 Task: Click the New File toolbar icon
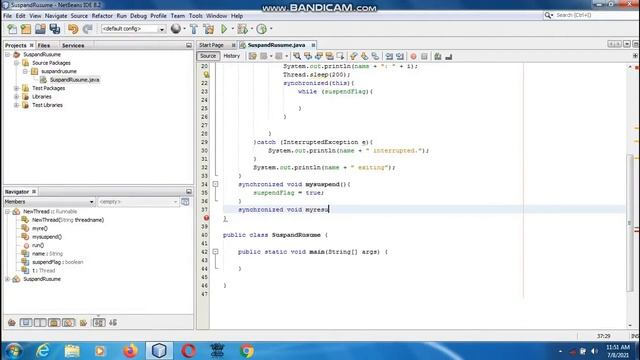coord(12,29)
